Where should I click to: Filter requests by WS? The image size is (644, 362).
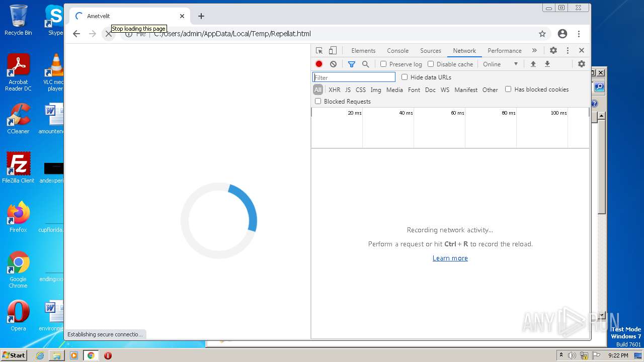(x=445, y=89)
